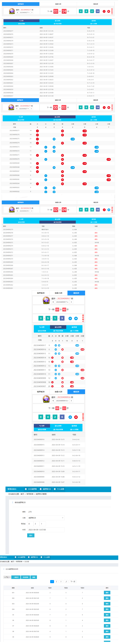Click blue 单 badge next to 3+5+1=9 result

point(76,318)
